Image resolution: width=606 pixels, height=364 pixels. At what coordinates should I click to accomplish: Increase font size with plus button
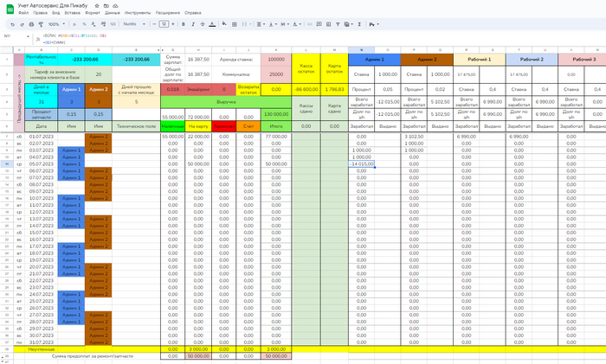point(174,24)
